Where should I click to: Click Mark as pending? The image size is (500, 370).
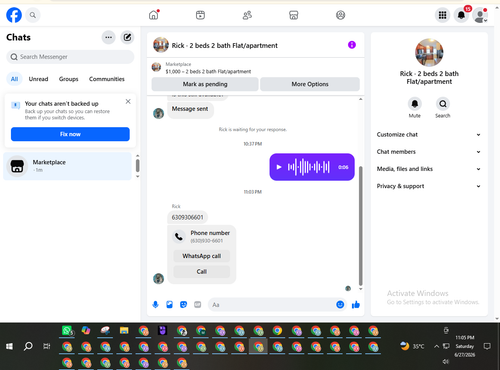(205, 84)
